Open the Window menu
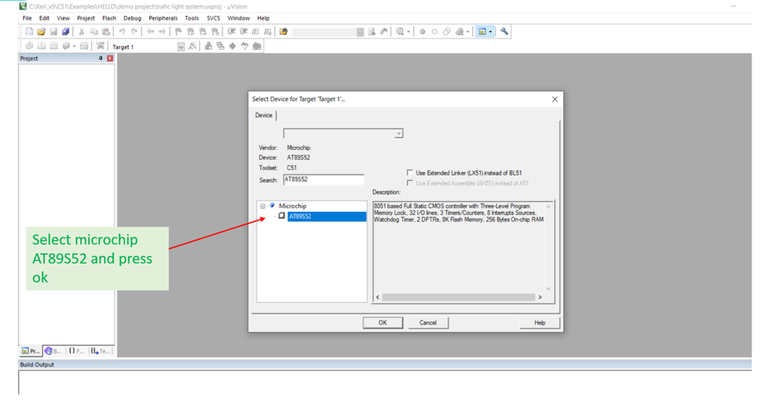This screenshot has width=768, height=405. (239, 18)
